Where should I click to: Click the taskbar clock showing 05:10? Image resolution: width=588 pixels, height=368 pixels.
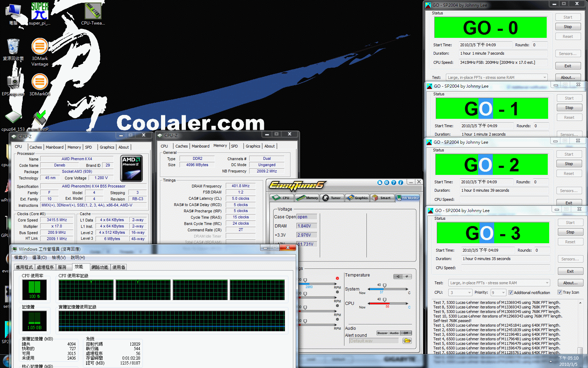tap(568, 361)
